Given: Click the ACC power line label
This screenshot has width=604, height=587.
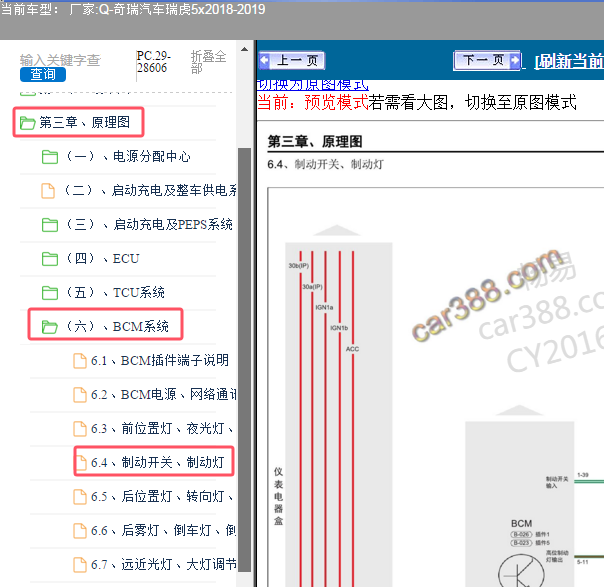Looking at the screenshot, I should pos(352,349).
